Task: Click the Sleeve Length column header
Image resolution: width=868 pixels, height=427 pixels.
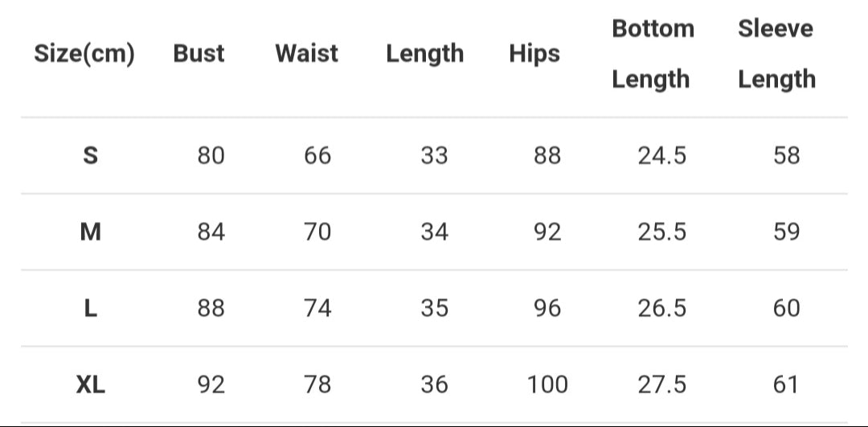Action: pos(776,54)
